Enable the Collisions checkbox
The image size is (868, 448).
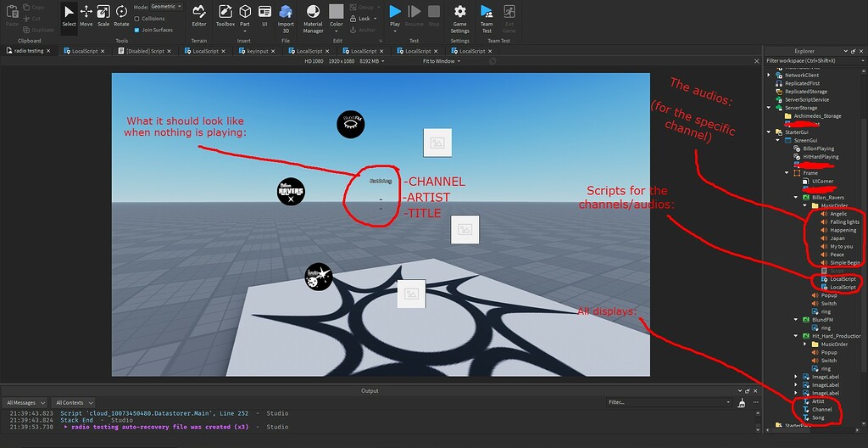137,18
